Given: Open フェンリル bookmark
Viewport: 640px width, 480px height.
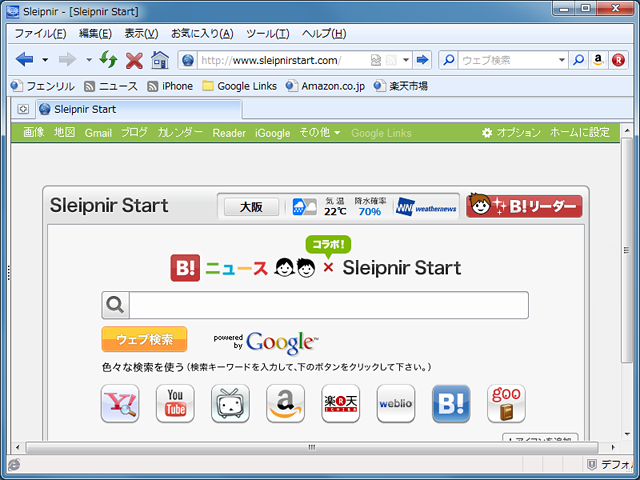Looking at the screenshot, I should coord(42,86).
